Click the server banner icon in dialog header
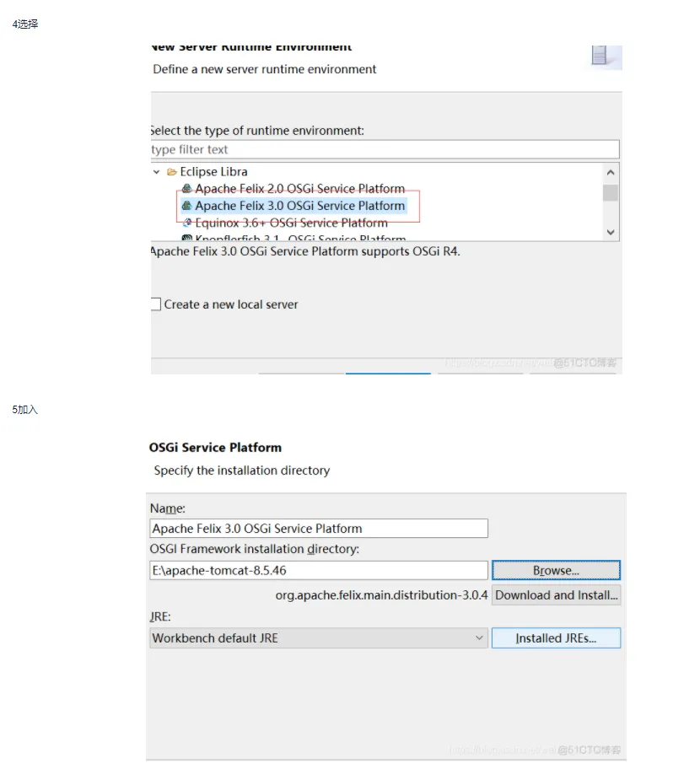The width and height of the screenshot is (700, 769). click(x=600, y=56)
